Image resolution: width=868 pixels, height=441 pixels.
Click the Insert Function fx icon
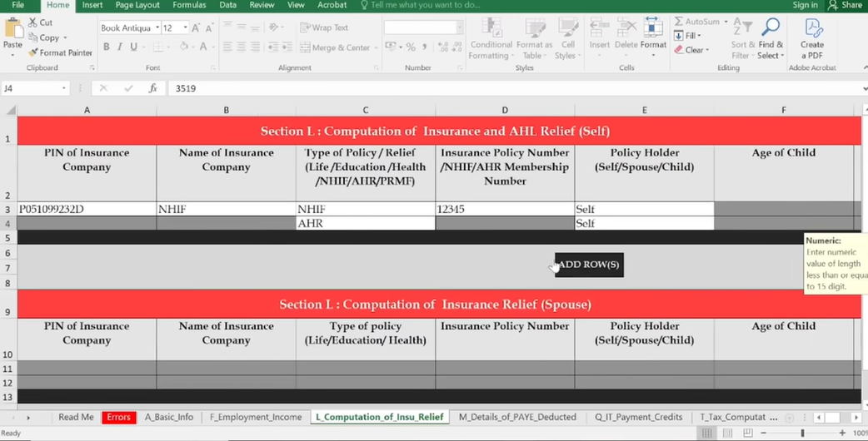tap(152, 88)
